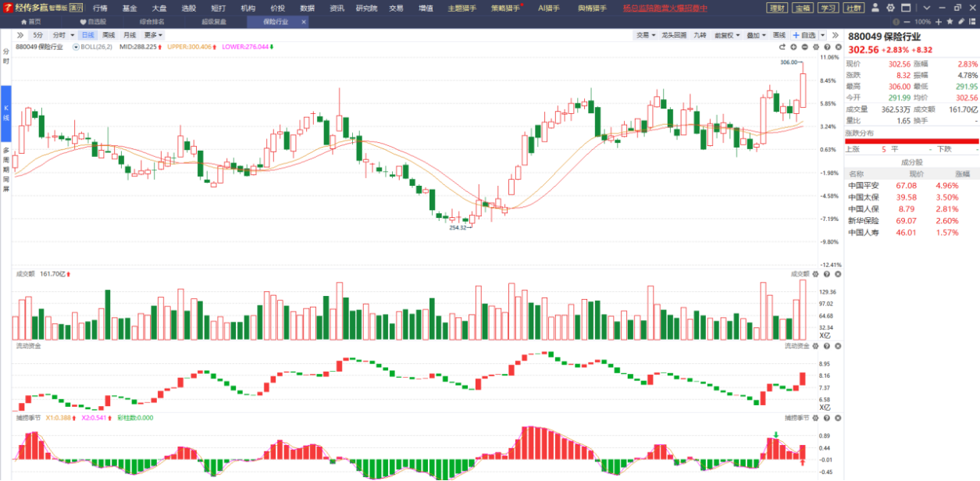This screenshot has width=980, height=481.
Task: Open the 更多 periods dropdown
Action: point(153,35)
